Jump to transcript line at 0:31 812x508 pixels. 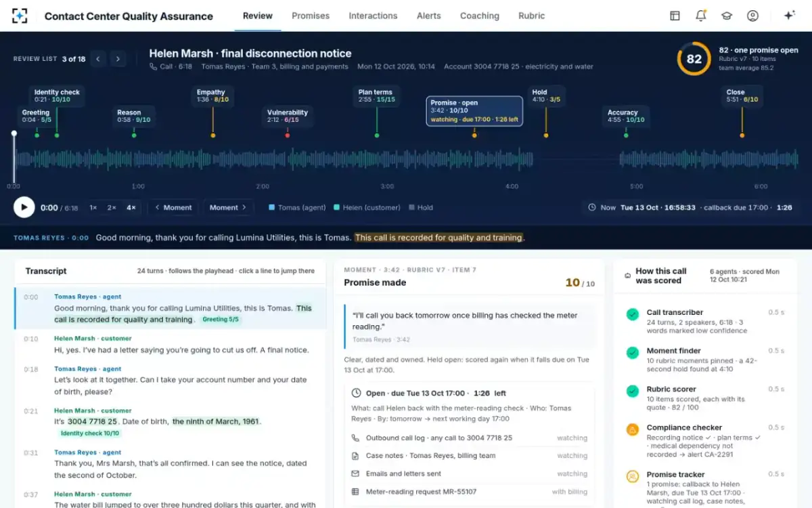(x=171, y=464)
